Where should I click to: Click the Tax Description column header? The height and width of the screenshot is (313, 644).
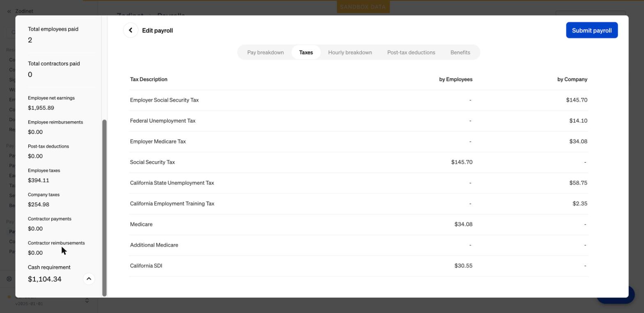(149, 79)
